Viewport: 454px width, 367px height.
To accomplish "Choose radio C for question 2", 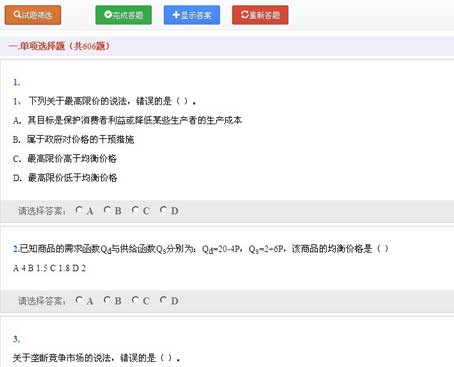I will 135,300.
